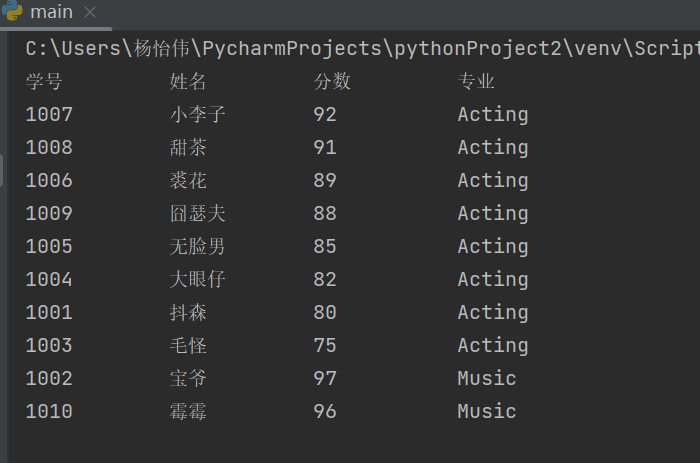Click the Acting text in row 1001
700x463 pixels.
[493, 313]
